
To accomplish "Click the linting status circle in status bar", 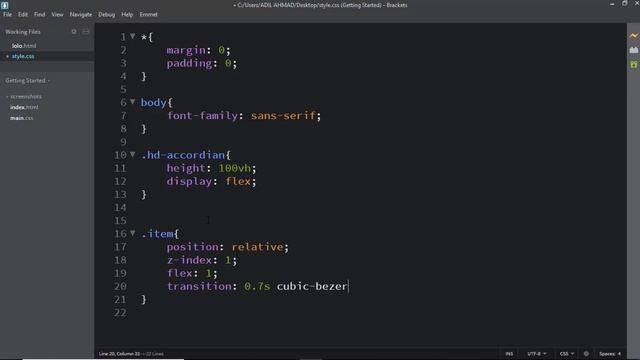I will tap(586, 353).
